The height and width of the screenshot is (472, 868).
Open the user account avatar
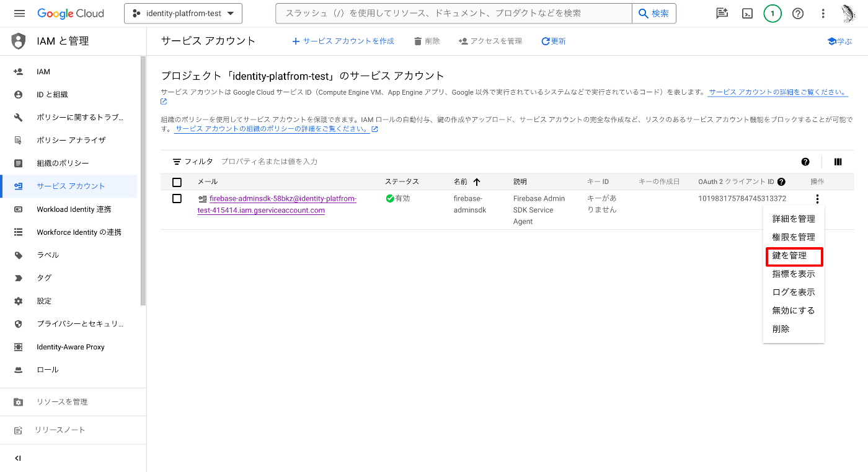(848, 13)
